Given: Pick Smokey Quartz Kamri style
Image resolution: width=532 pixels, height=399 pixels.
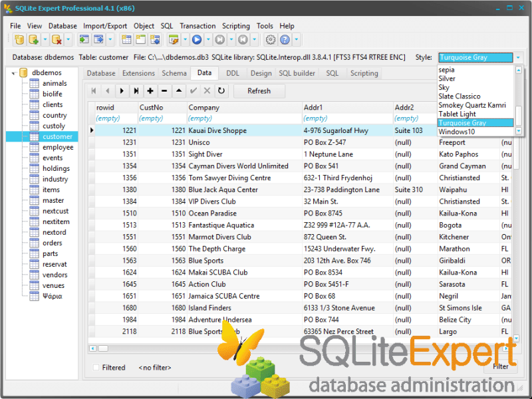Looking at the screenshot, I should click(x=475, y=105).
